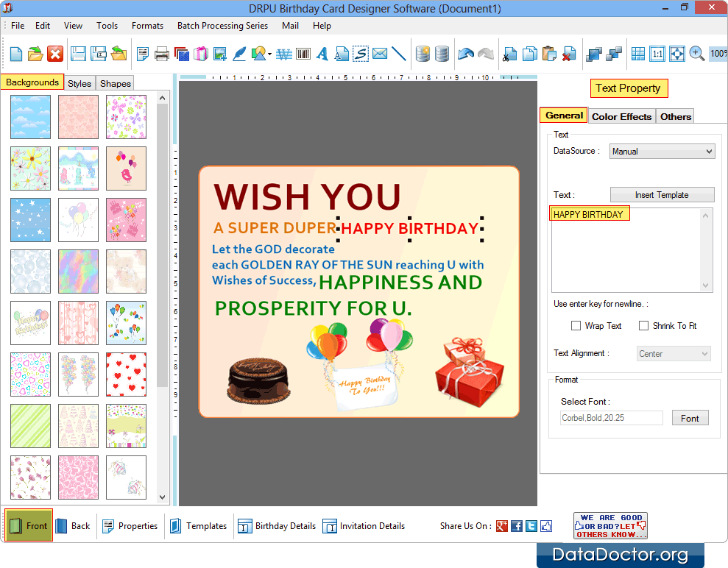Open the Text Alignment dropdown

click(674, 354)
